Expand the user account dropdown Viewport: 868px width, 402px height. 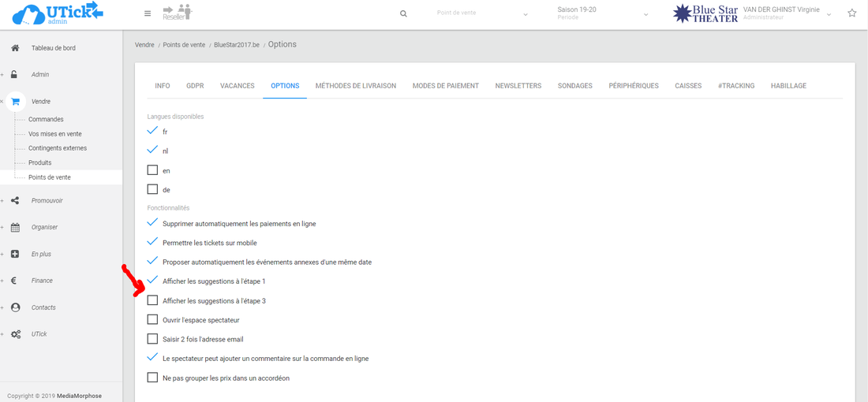pyautogui.click(x=828, y=14)
